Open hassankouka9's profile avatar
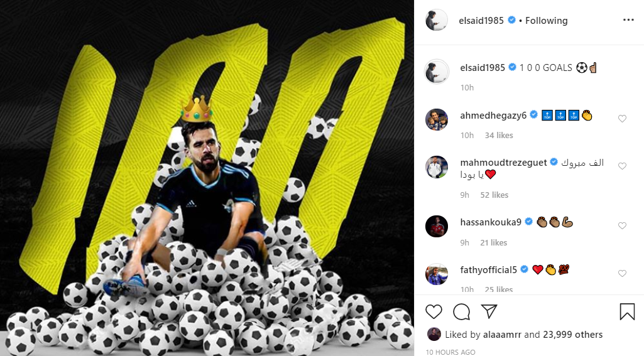This screenshot has width=644, height=356. pyautogui.click(x=437, y=226)
